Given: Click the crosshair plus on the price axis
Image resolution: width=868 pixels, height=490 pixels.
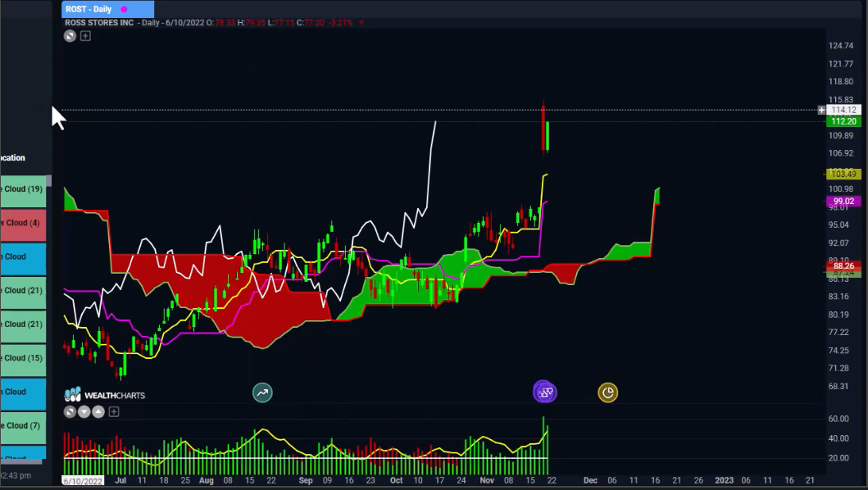Looking at the screenshot, I should (821, 110).
